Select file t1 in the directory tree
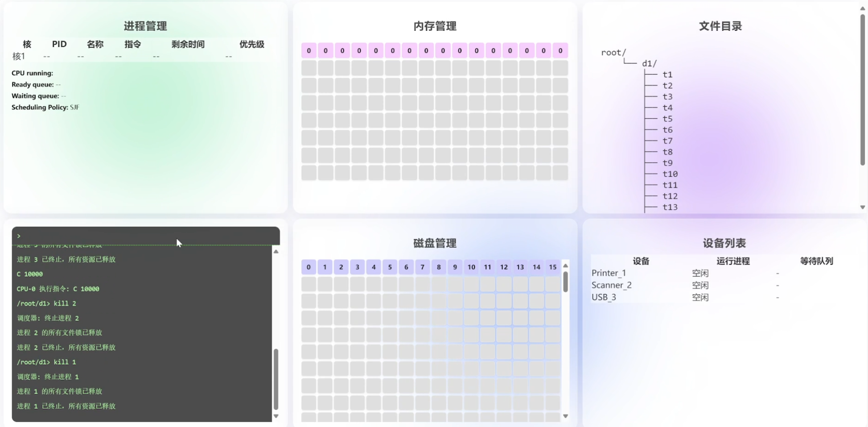Screen dimensions: 868x427 pos(667,75)
